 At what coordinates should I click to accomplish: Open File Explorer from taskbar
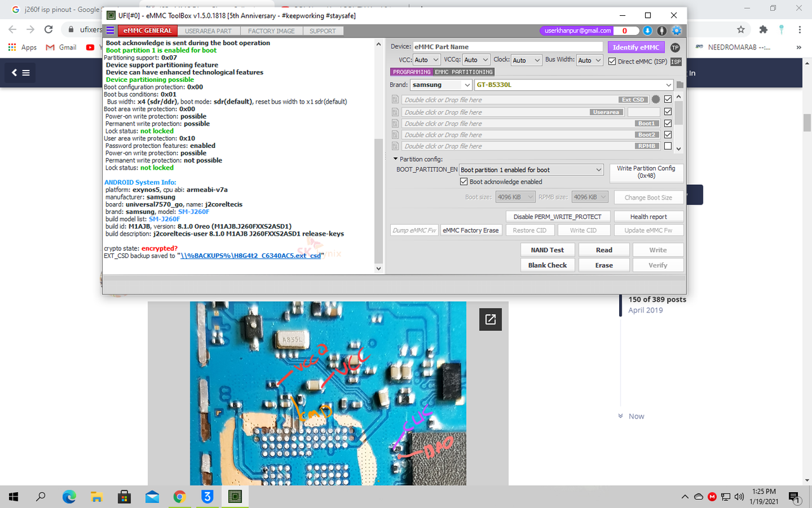point(96,496)
